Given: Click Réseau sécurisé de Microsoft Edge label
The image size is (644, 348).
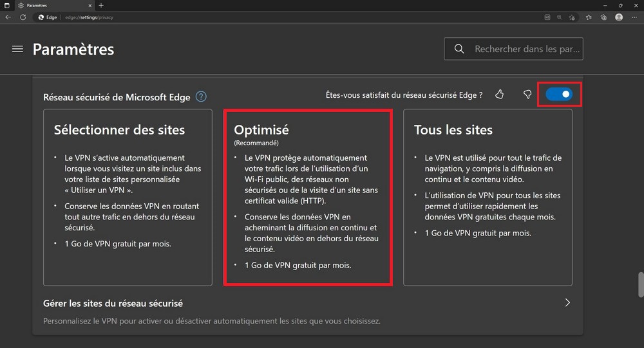Looking at the screenshot, I should (117, 97).
